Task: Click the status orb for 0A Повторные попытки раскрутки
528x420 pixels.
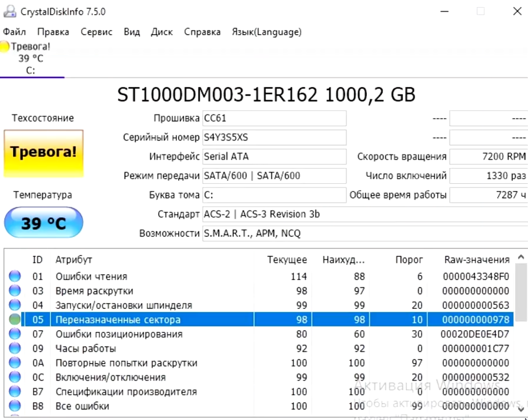Action: point(15,363)
